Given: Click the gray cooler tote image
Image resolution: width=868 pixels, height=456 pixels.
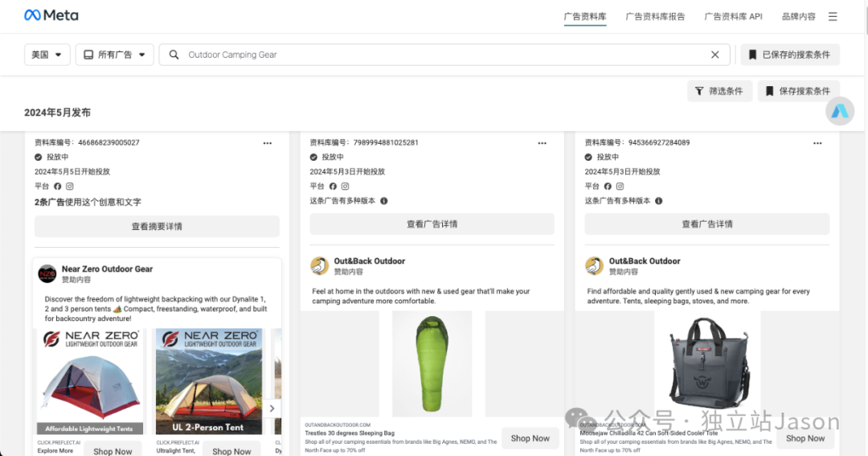Looking at the screenshot, I should click(707, 364).
